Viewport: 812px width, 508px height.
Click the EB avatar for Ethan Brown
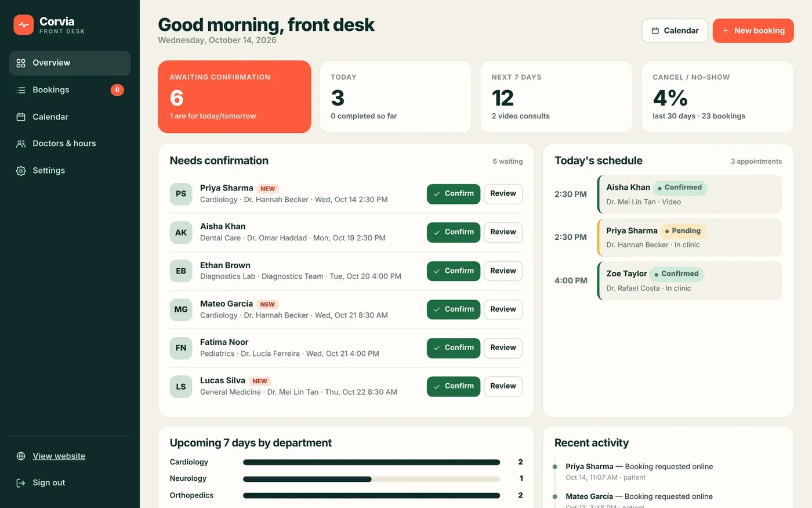click(181, 271)
